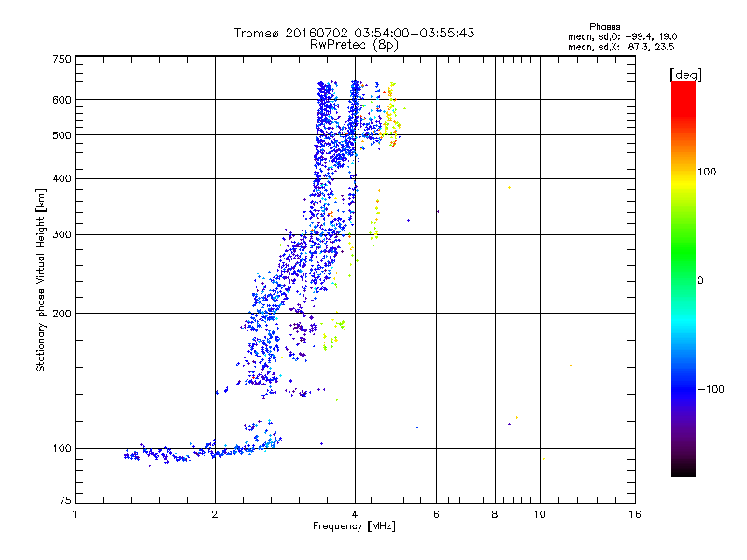The height and width of the screenshot is (560, 747).
Task: Click the y-axis label '75'
Action: (65, 500)
